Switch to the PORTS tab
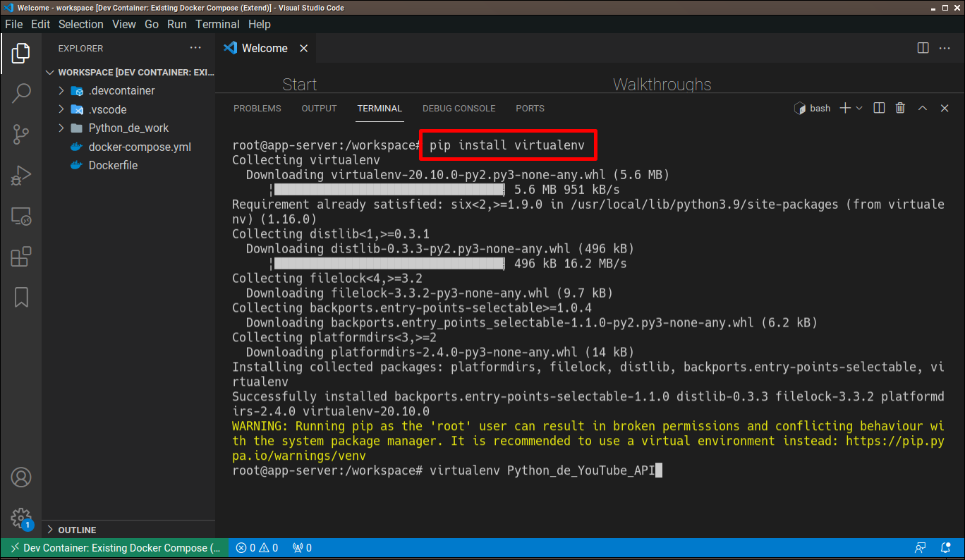The width and height of the screenshot is (965, 560). [530, 108]
